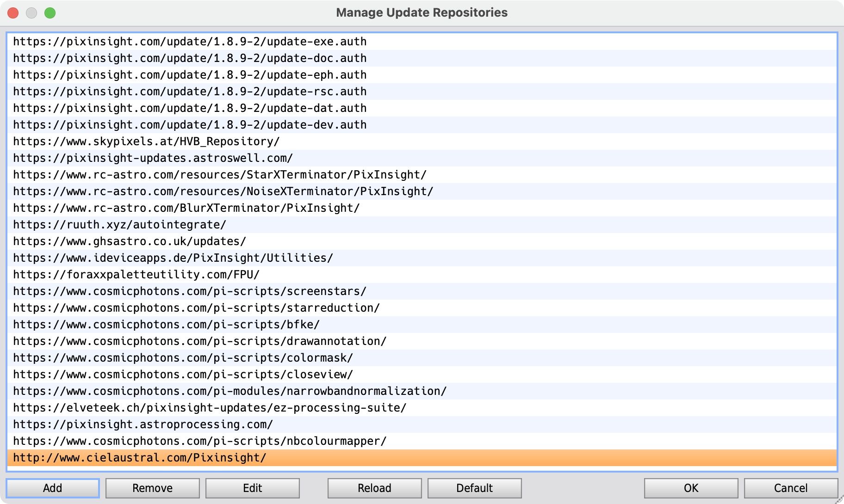Select the cosmicphotons starreduction row
The image size is (844, 504).
(x=422, y=308)
